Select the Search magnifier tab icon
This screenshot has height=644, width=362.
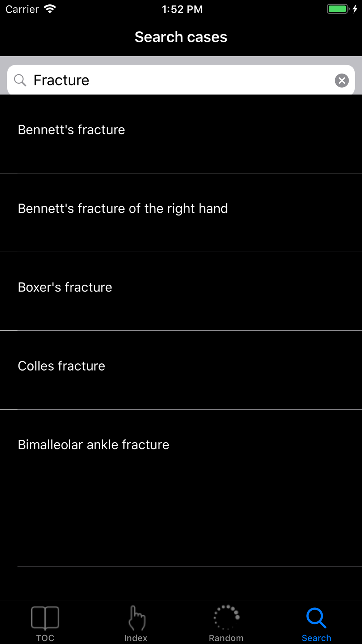point(316,618)
